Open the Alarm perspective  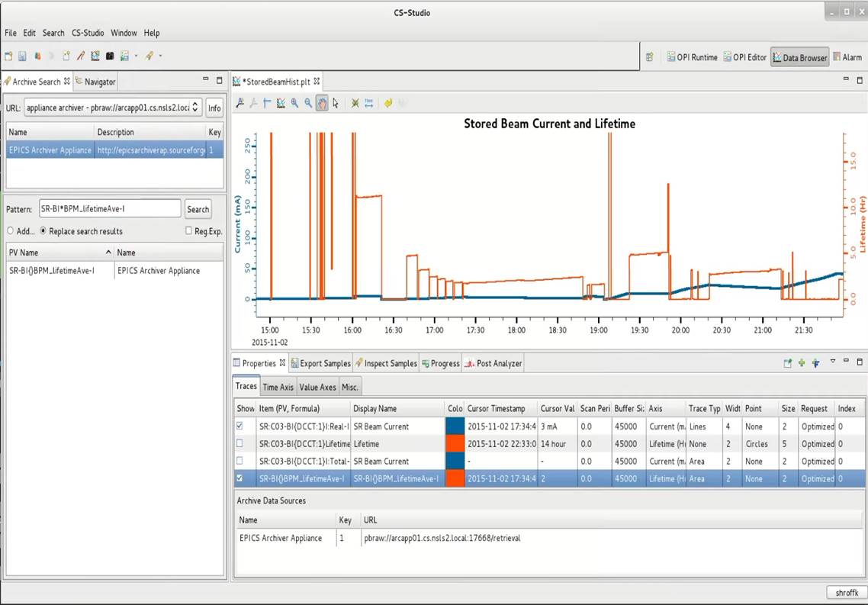click(x=847, y=57)
